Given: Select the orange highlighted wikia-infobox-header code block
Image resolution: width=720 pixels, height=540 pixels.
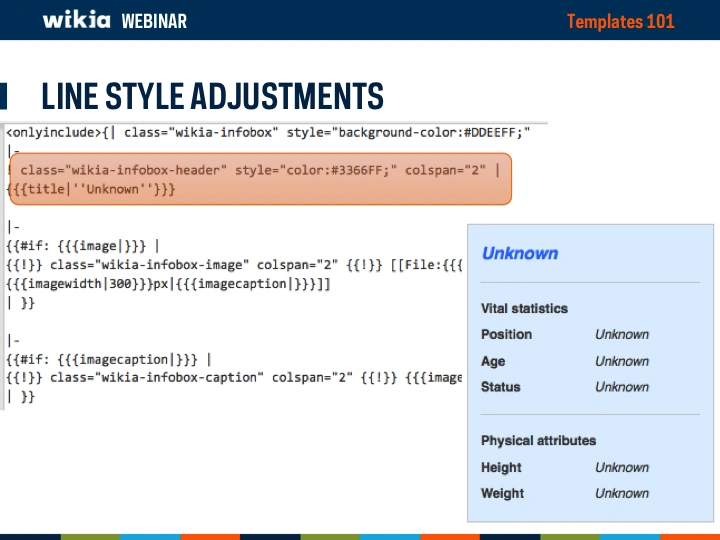Looking at the screenshot, I should tap(260, 179).
